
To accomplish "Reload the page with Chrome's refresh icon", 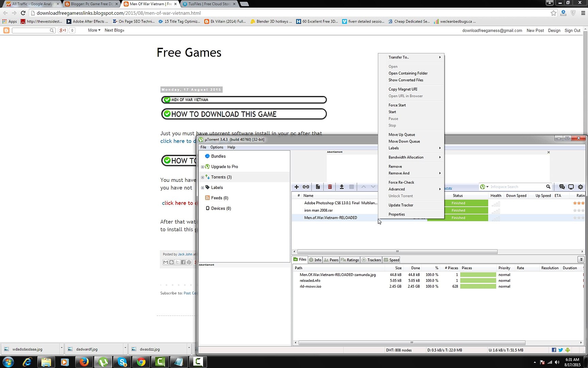I will click(x=23, y=13).
